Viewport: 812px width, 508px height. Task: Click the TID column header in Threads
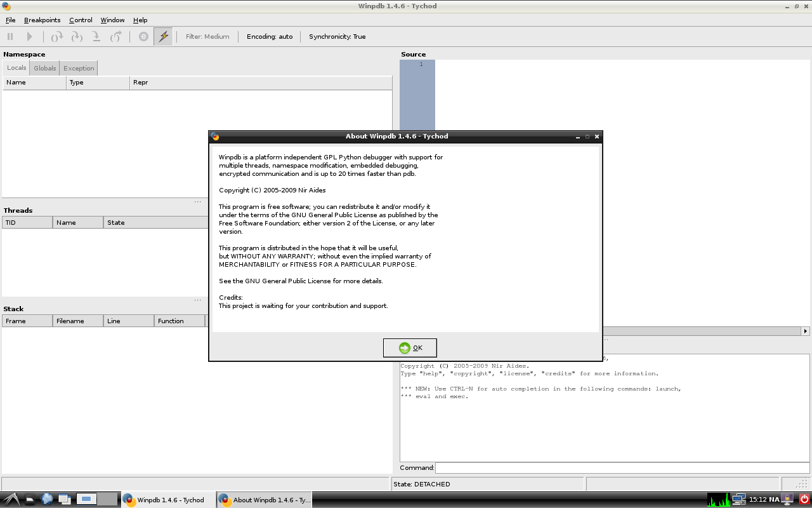click(x=27, y=223)
